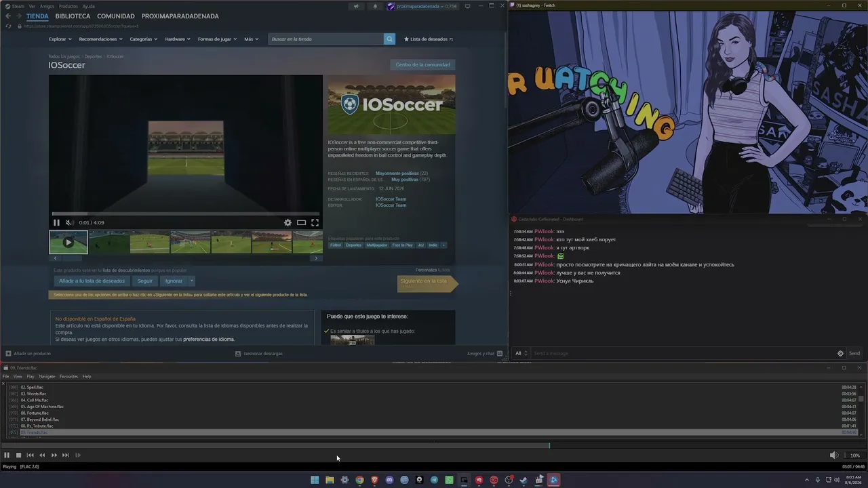
Task: Open proximaparadadenada account dropdown
Action: 422,7
